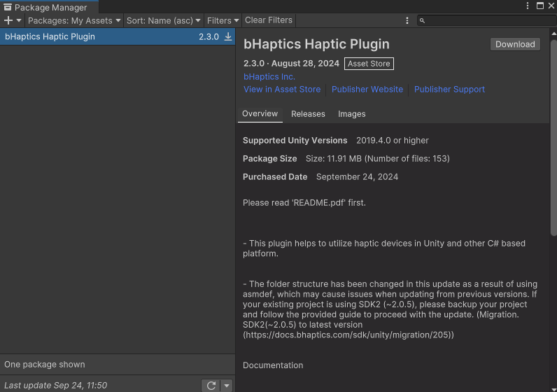Screen dimensions: 557x392
Task: Switch to the Images tab
Action: coord(352,114)
